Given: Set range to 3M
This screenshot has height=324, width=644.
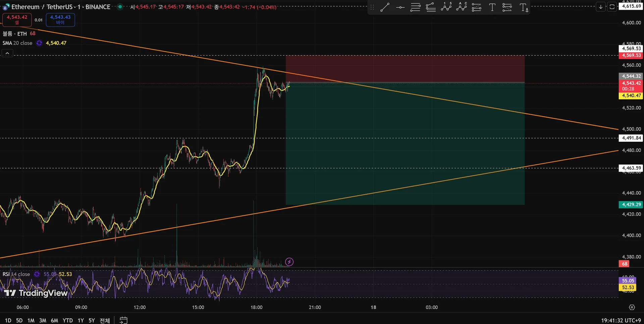Looking at the screenshot, I should 43,320.
